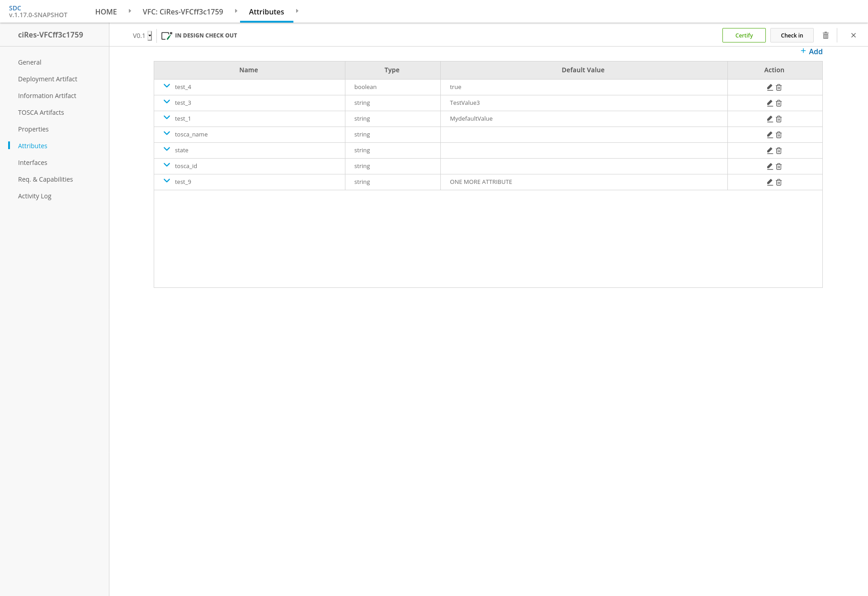Viewport: 868px width, 596px height.
Task: Click Add to create attribute
Action: pyautogui.click(x=811, y=52)
